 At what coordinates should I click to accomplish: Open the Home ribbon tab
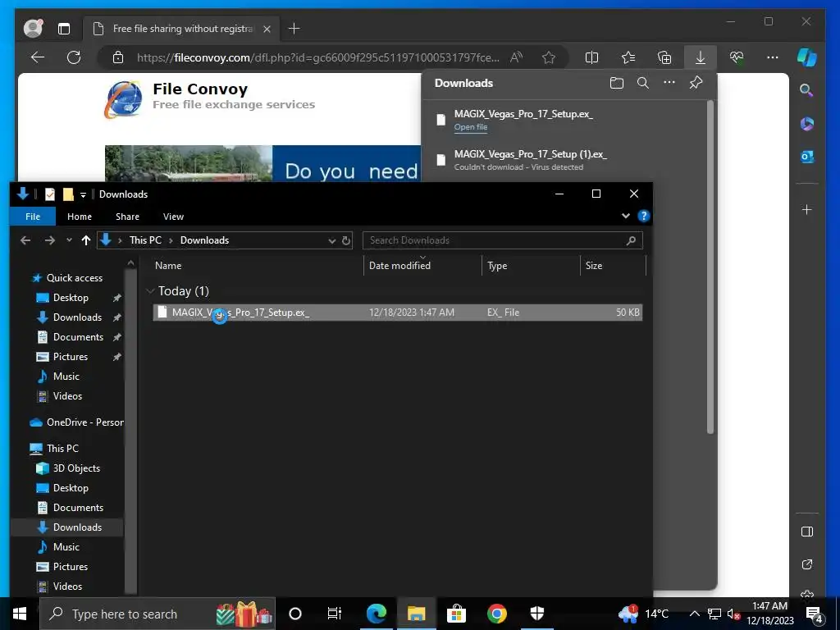80,217
